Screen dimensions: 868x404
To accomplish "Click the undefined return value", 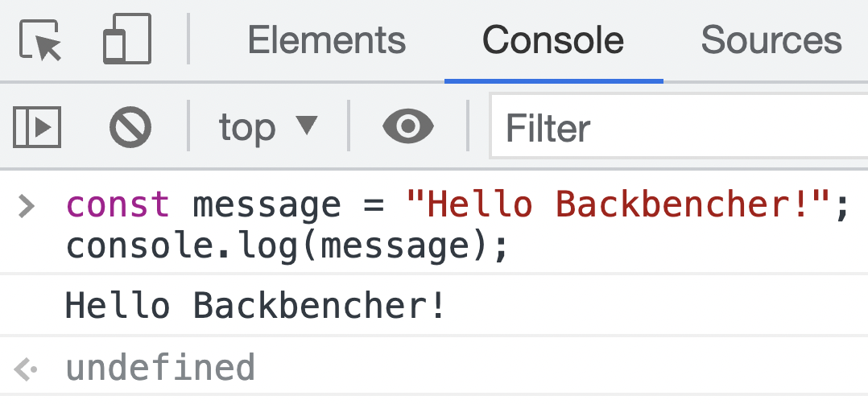I will [x=160, y=368].
